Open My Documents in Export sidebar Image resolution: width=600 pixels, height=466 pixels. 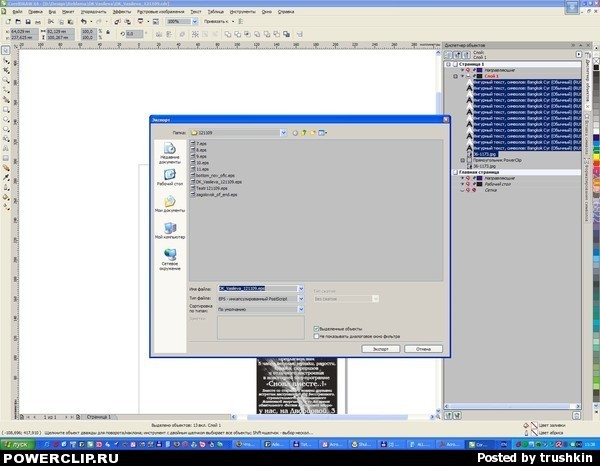point(169,203)
